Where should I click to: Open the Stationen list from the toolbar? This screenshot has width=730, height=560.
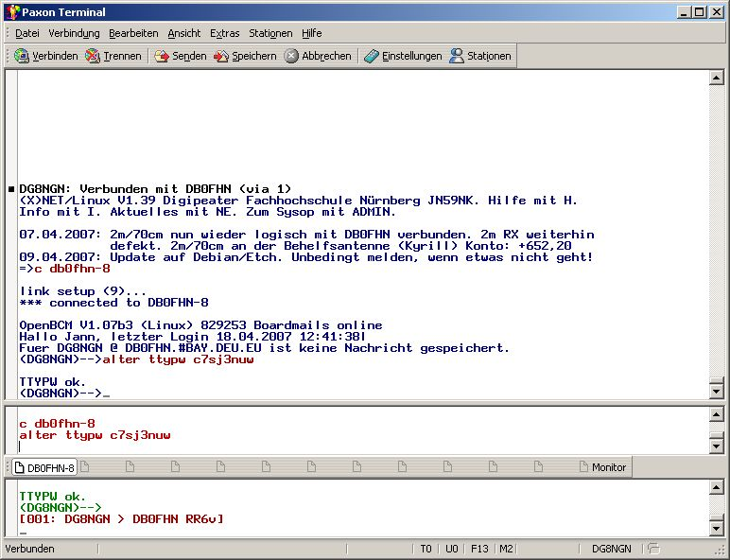click(480, 56)
